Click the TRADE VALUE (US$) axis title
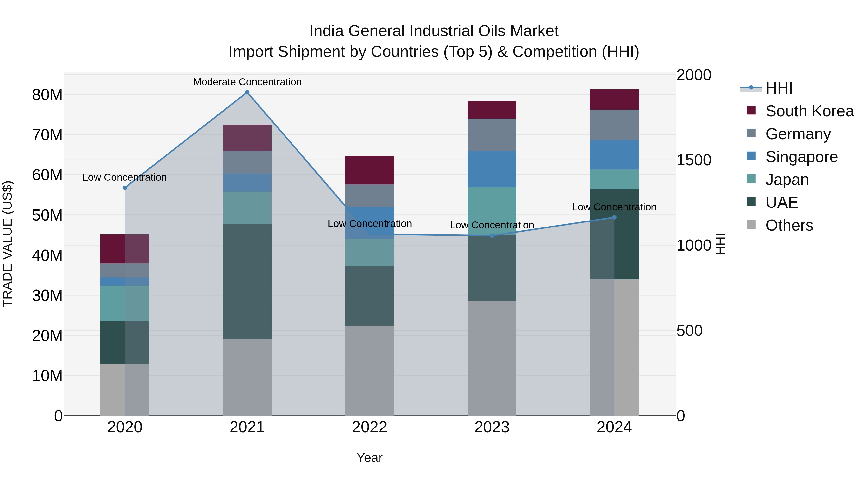This screenshot has width=868, height=488. coord(7,244)
